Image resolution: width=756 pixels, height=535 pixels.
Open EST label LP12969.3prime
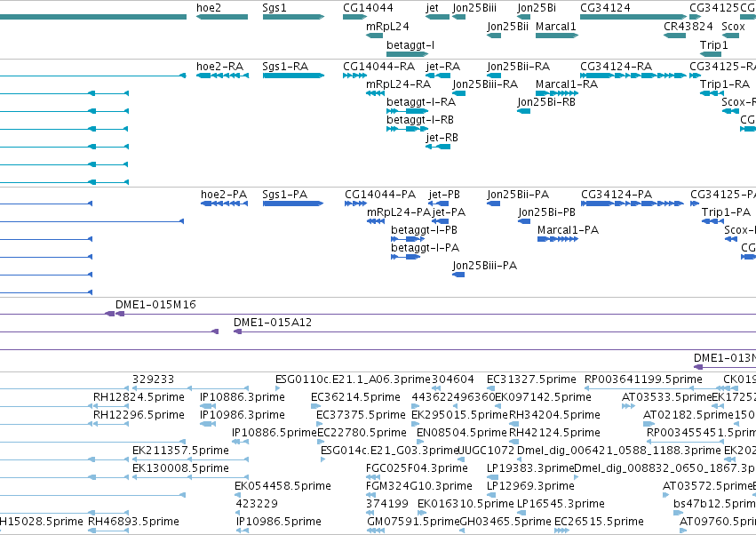(531, 486)
